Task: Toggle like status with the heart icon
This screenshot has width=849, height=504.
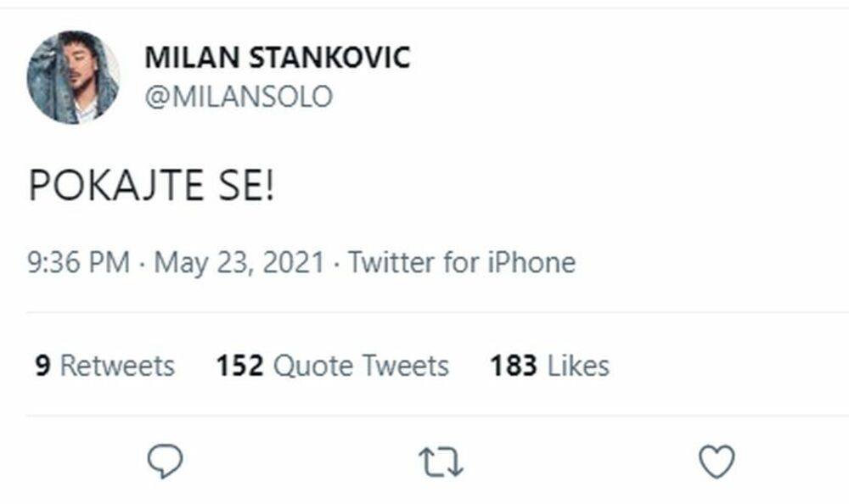Action: click(717, 459)
